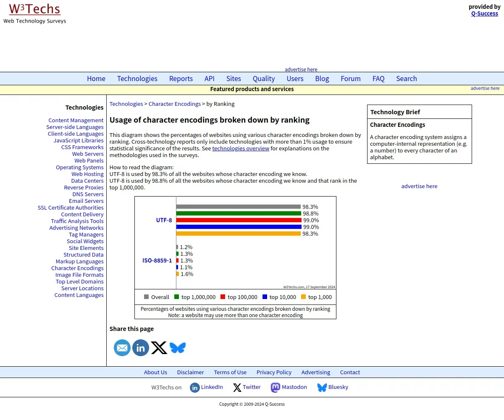
Task: Open Content Delivery sidebar link
Action: pos(82,214)
